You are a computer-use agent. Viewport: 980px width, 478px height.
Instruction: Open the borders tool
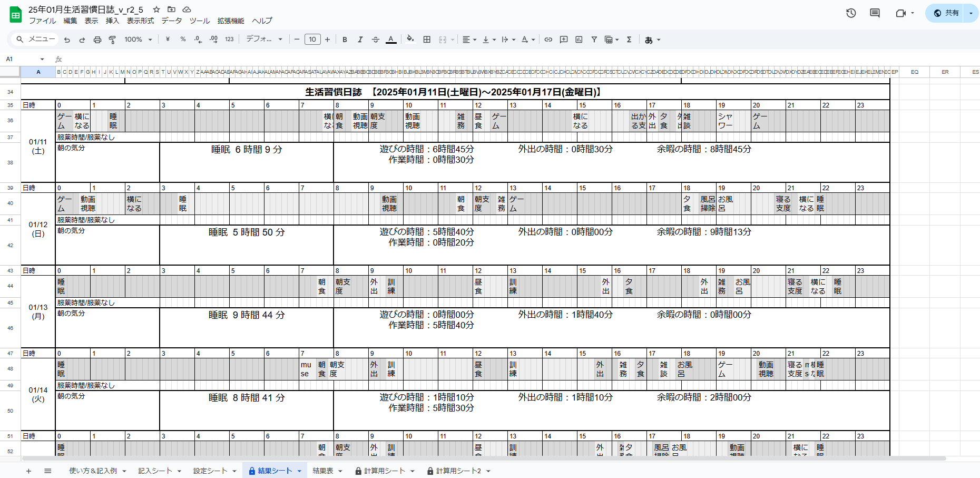[x=427, y=40]
